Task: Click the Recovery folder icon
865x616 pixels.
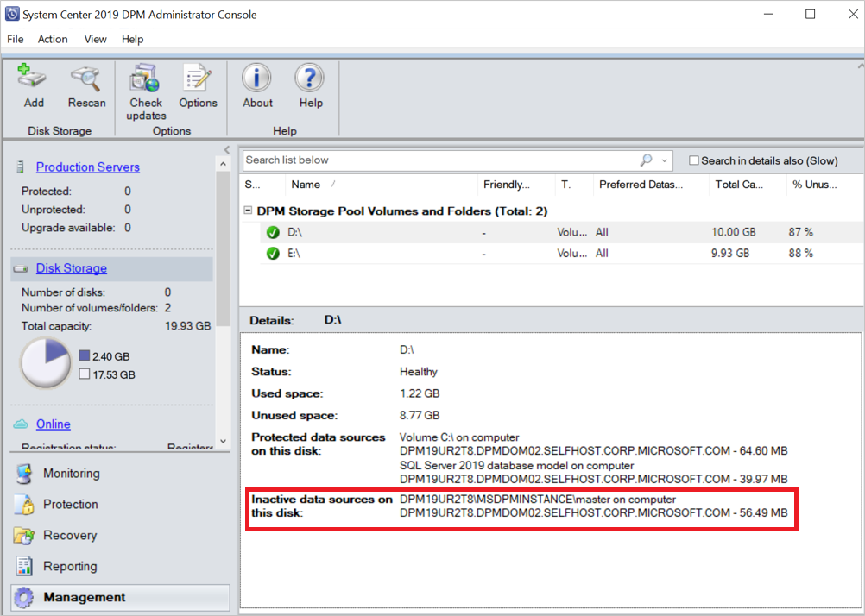Action: pos(23,536)
